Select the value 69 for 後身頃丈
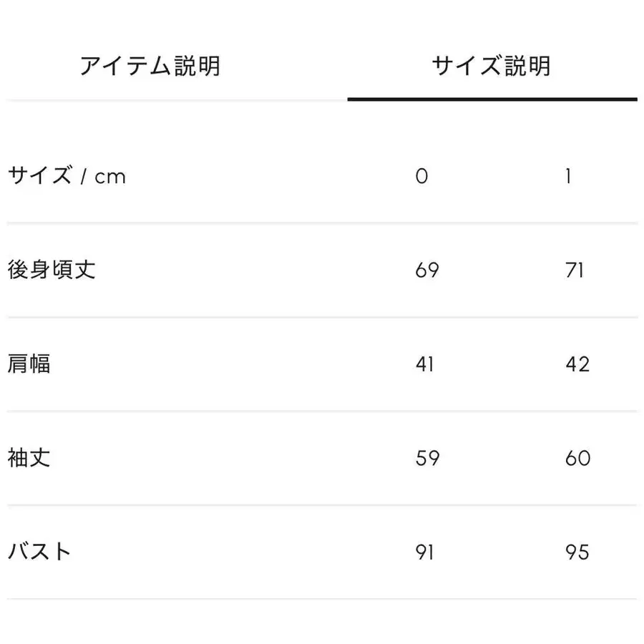 coord(428,270)
